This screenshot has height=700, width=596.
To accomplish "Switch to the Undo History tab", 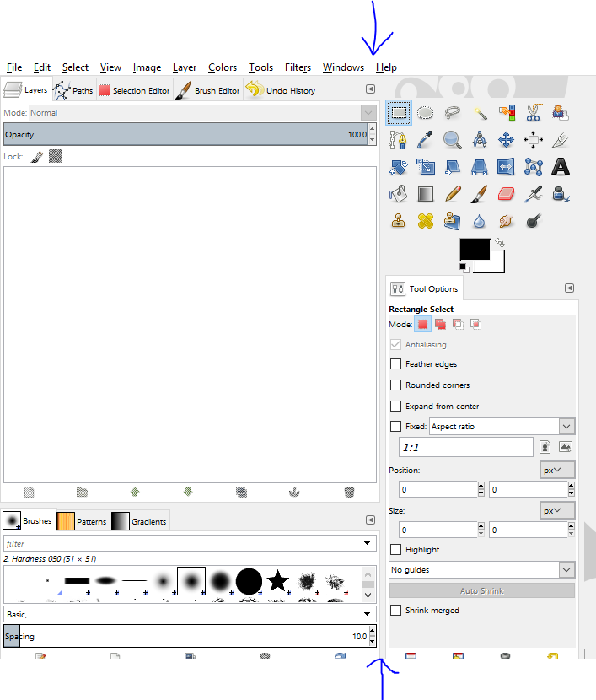I will coord(282,90).
